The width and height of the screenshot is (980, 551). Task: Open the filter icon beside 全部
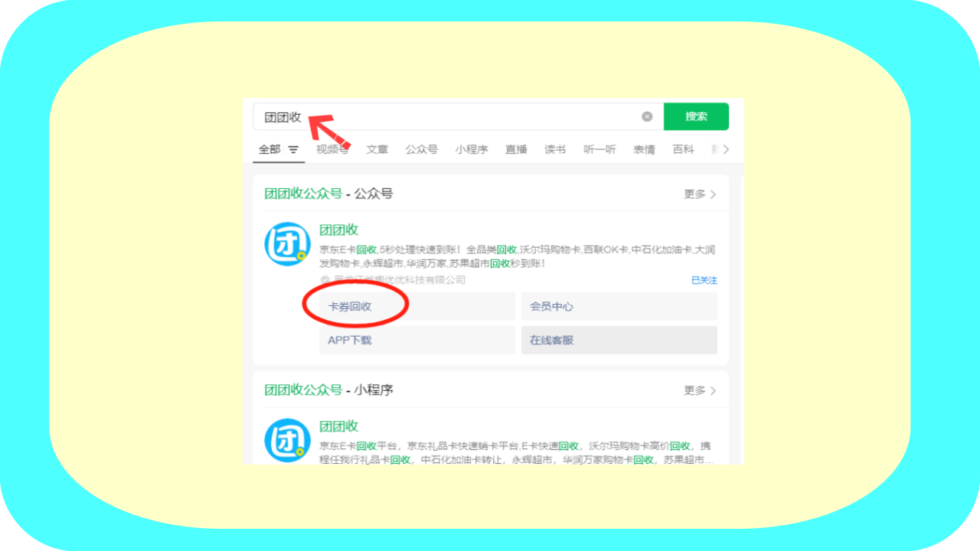293,150
